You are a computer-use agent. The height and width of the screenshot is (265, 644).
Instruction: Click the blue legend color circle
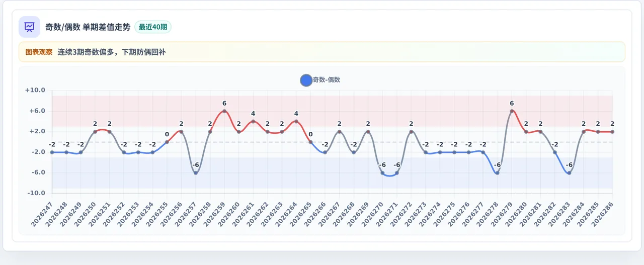306,80
